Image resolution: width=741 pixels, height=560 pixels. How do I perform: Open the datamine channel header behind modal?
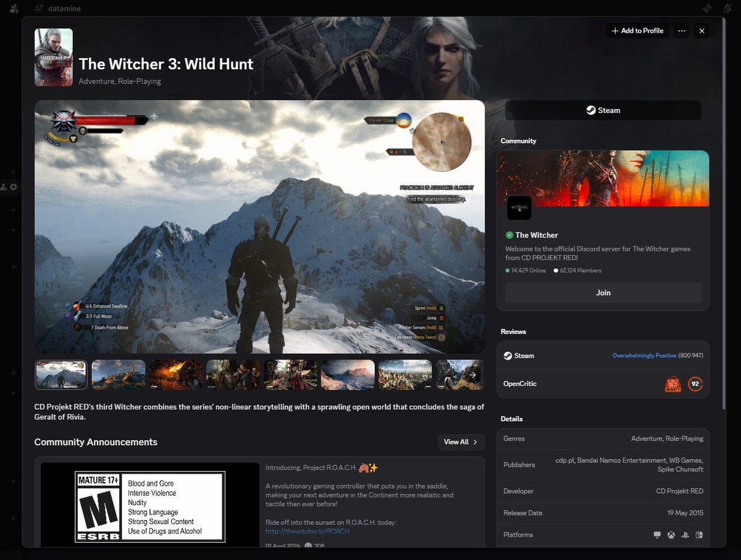[x=64, y=9]
